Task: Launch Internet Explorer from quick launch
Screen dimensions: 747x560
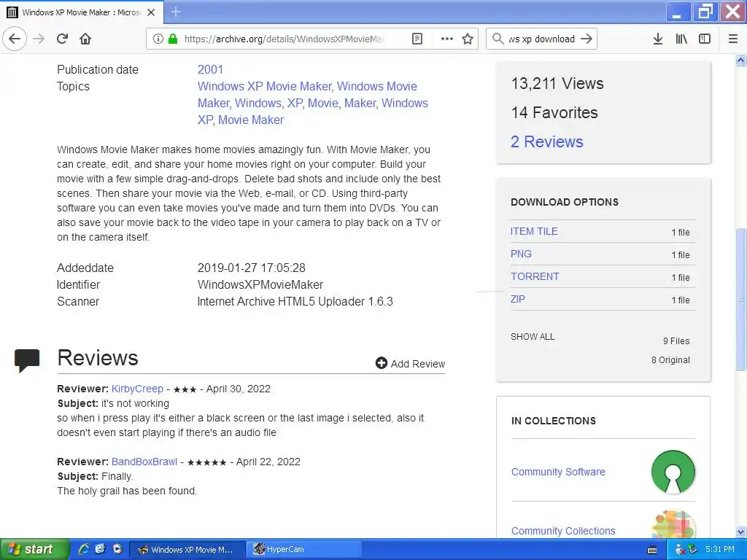Action: point(84,549)
